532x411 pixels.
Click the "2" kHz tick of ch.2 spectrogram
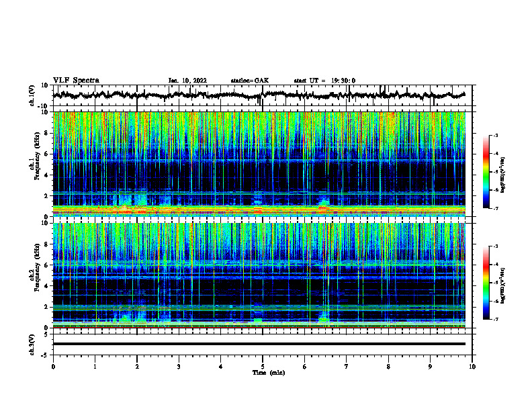pyautogui.click(x=46, y=307)
